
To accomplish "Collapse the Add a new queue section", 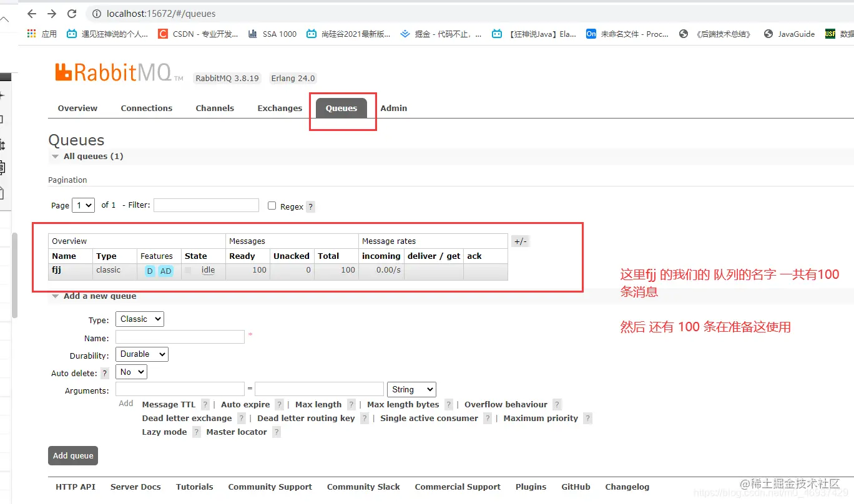I will [x=94, y=296].
